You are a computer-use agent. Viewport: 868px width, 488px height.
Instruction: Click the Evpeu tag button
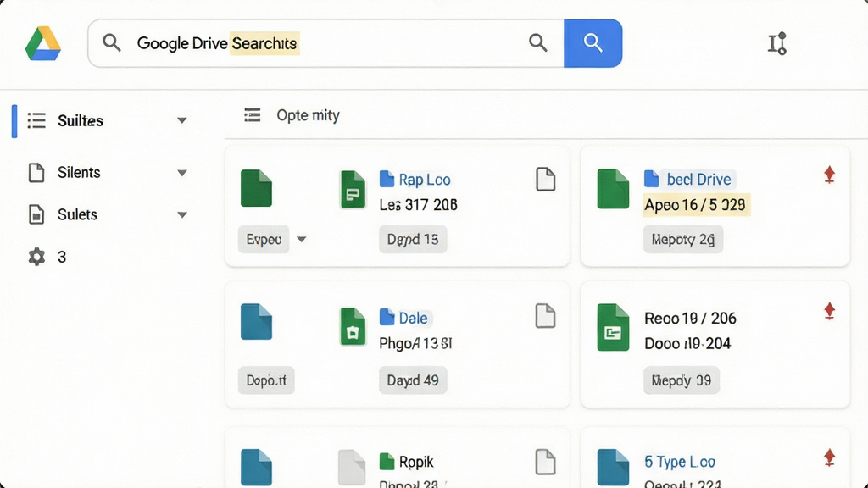264,240
